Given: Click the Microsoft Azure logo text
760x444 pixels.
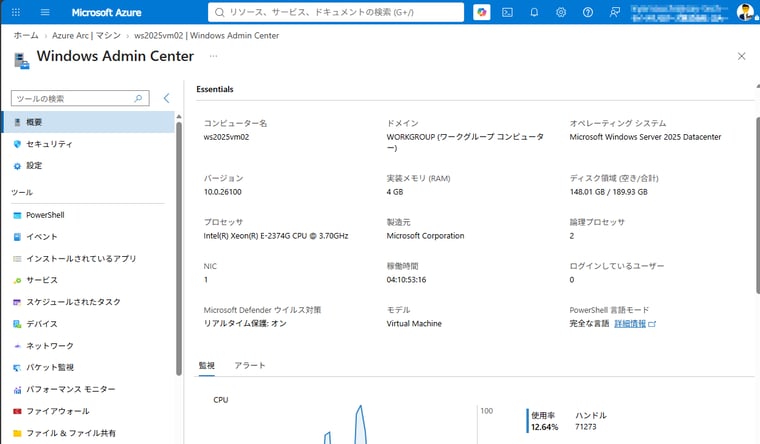Looking at the screenshot, I should (106, 12).
